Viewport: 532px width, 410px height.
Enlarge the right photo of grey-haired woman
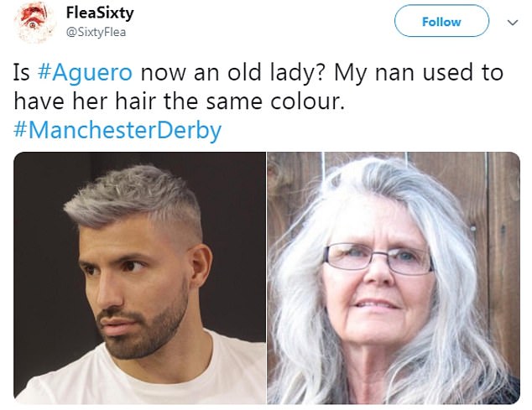tap(394, 278)
